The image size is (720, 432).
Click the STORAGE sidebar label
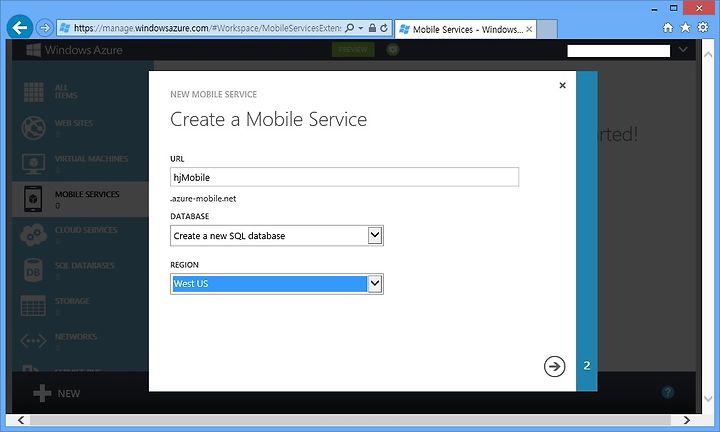click(x=72, y=301)
